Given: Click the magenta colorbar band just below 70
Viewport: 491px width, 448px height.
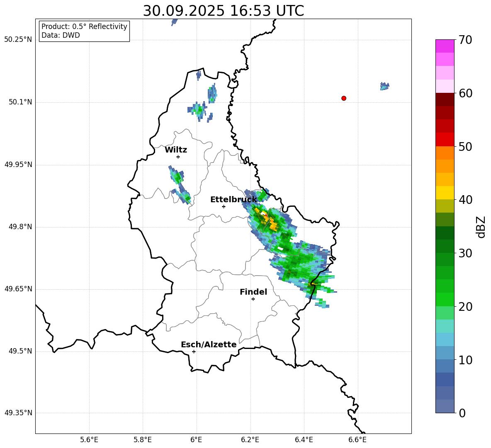Looking at the screenshot, I should pyautogui.click(x=445, y=46).
